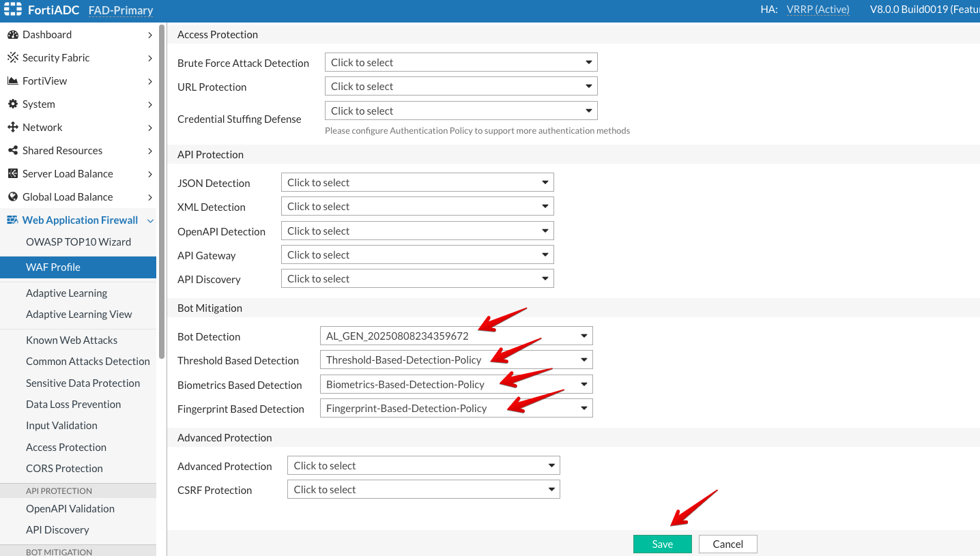Image resolution: width=980 pixels, height=556 pixels.
Task: Click the Shared Resources share icon
Action: pyautogui.click(x=12, y=151)
